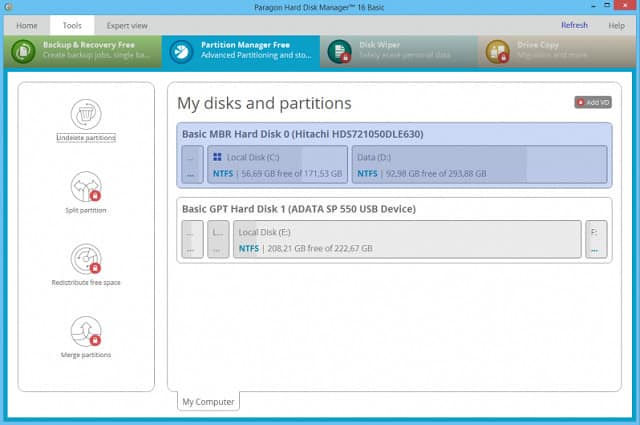Select the My Computer tab

click(x=208, y=401)
